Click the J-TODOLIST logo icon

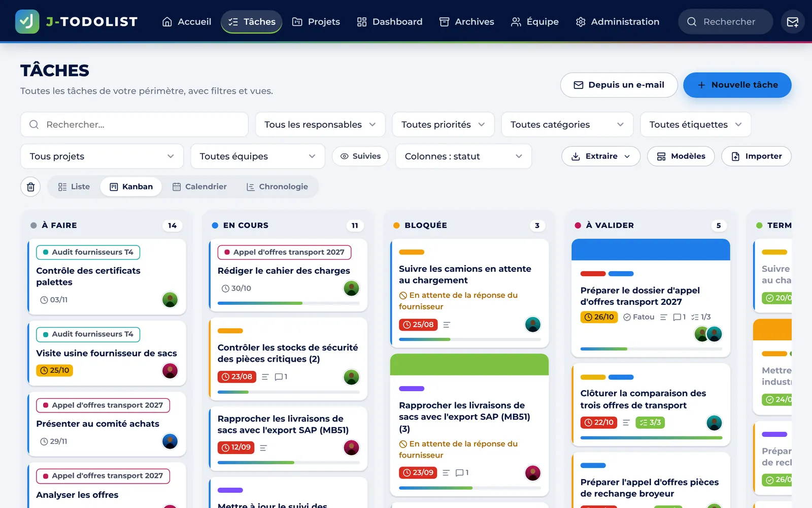click(x=27, y=21)
